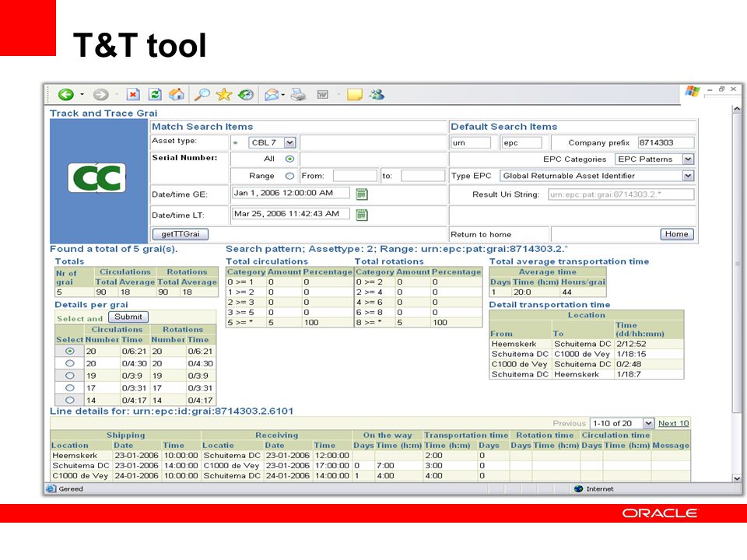Click the 1/18:15 transportation time value
Viewport: 747px width, 560px height.
631,355
